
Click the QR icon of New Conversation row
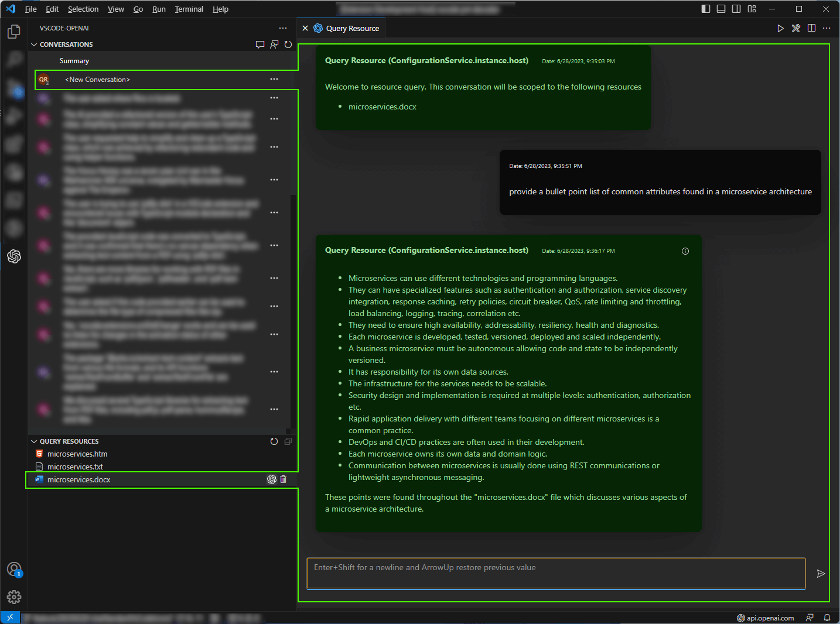(44, 80)
